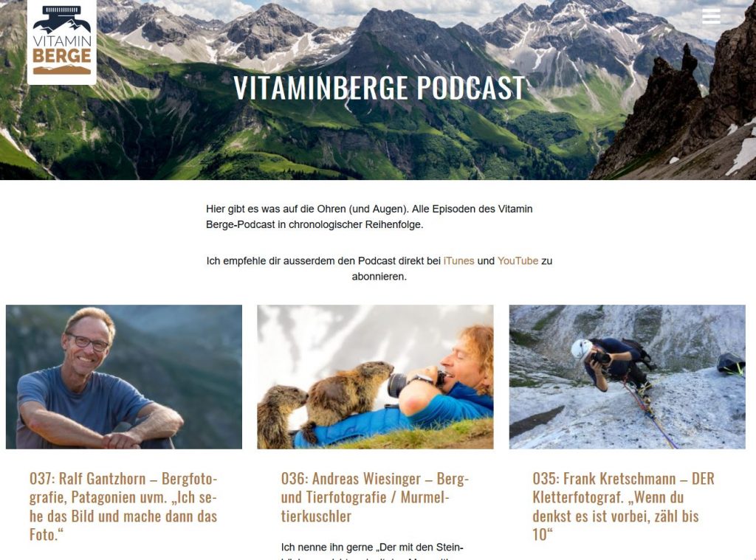Image resolution: width=756 pixels, height=560 pixels.
Task: Open episode 035 Frank Kretschmann title
Action: tap(624, 506)
